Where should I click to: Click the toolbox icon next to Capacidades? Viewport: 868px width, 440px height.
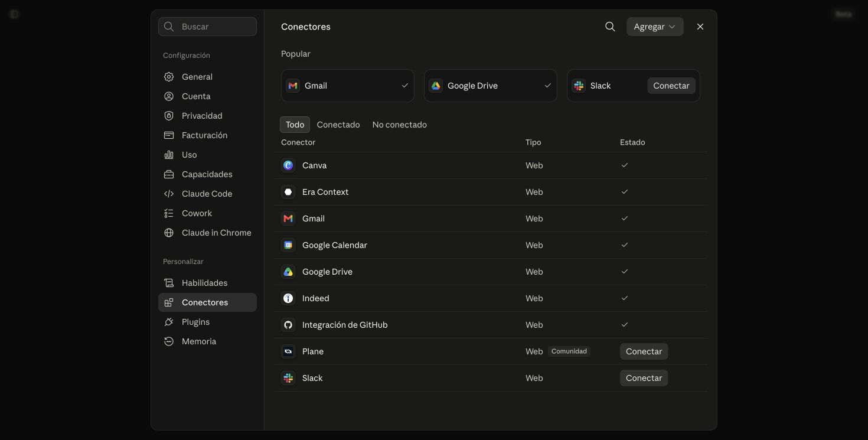coord(169,174)
